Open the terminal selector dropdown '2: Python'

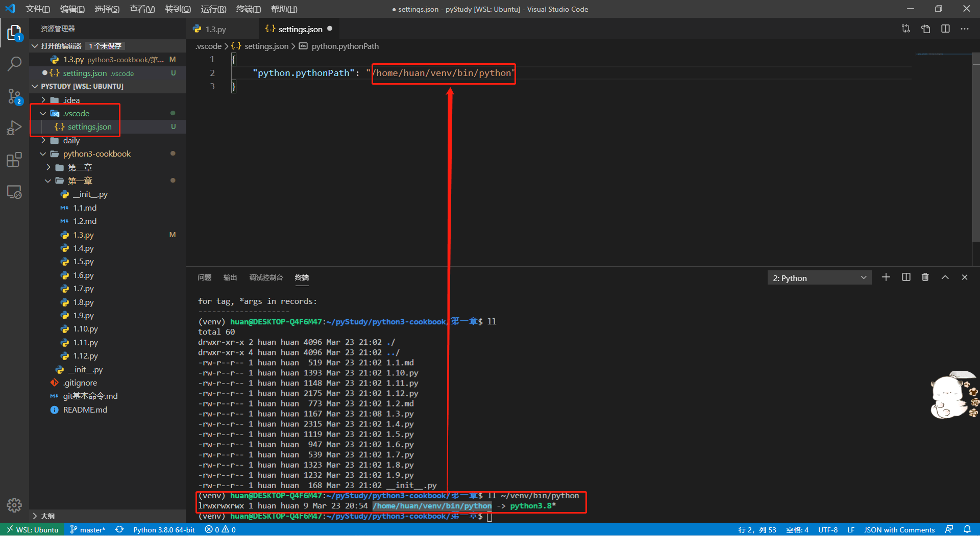pyautogui.click(x=819, y=278)
